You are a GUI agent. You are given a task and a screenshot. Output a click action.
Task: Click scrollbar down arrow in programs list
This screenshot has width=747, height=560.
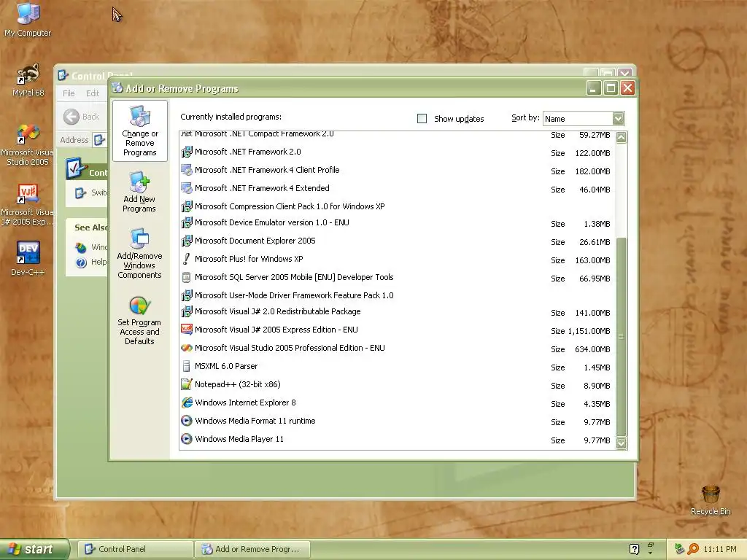coord(622,443)
